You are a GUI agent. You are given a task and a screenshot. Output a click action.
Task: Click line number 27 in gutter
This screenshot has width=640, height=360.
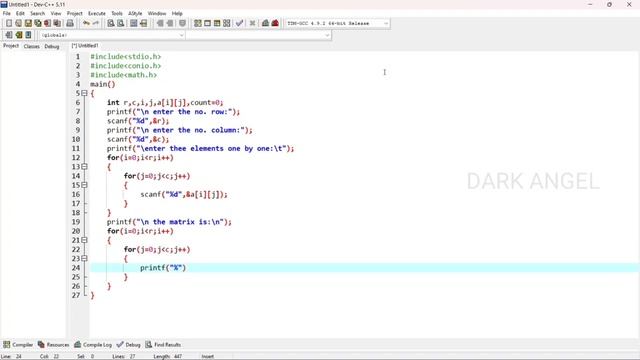[x=76, y=295]
